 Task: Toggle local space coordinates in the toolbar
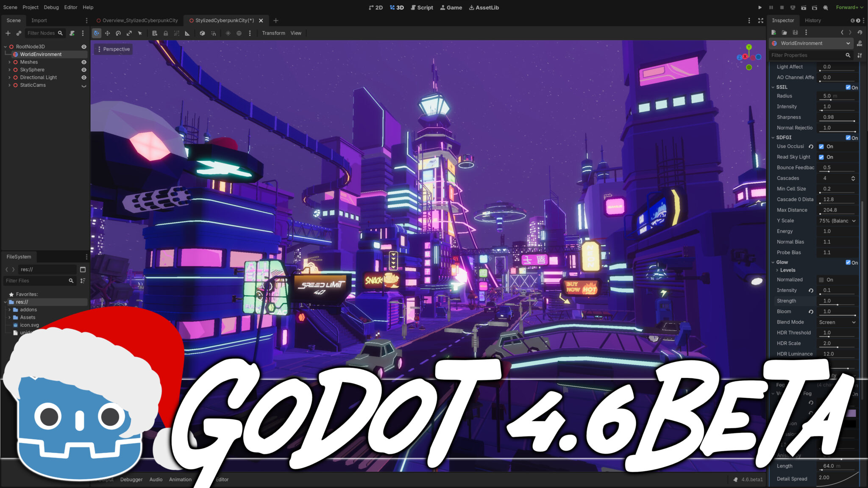[202, 33]
